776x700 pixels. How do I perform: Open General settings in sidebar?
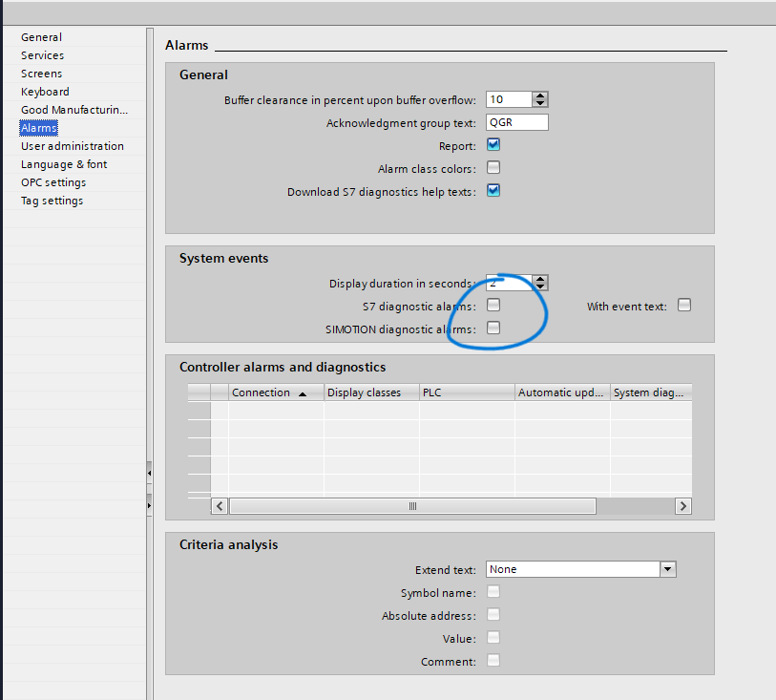click(x=41, y=37)
